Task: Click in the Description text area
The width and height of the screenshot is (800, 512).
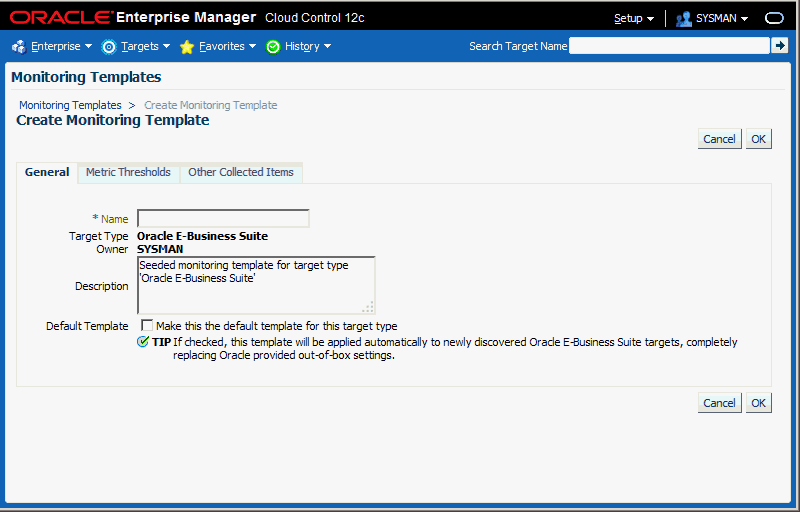Action: point(256,285)
